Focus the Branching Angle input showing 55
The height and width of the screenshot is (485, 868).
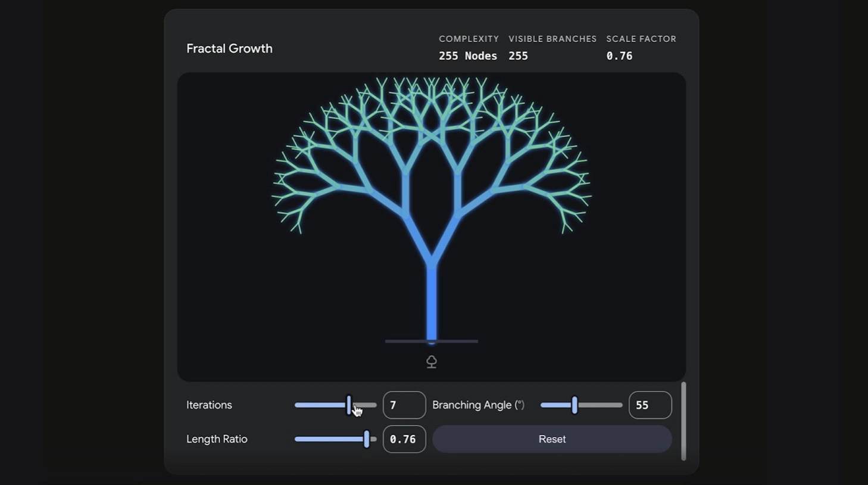[650, 405]
